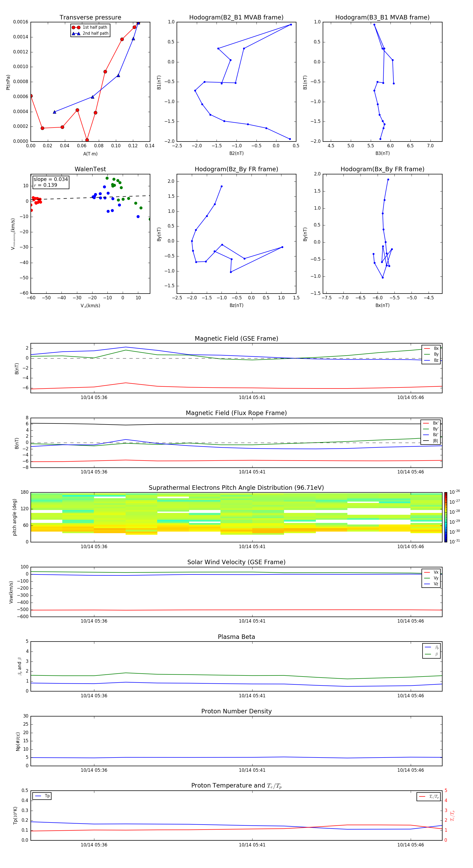Click the 'WalenTest' plot title

click(x=90, y=169)
